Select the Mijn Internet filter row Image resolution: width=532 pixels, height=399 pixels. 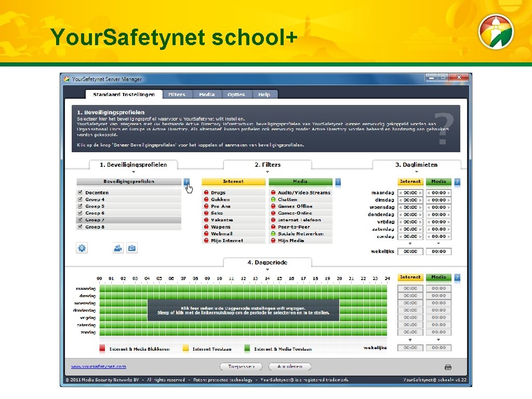233,241
